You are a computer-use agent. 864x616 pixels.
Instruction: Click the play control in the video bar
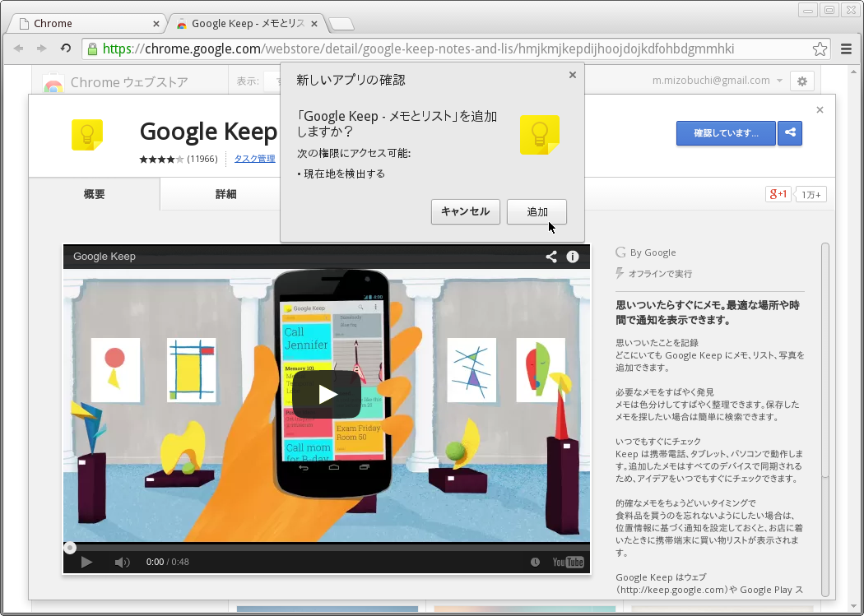click(86, 562)
